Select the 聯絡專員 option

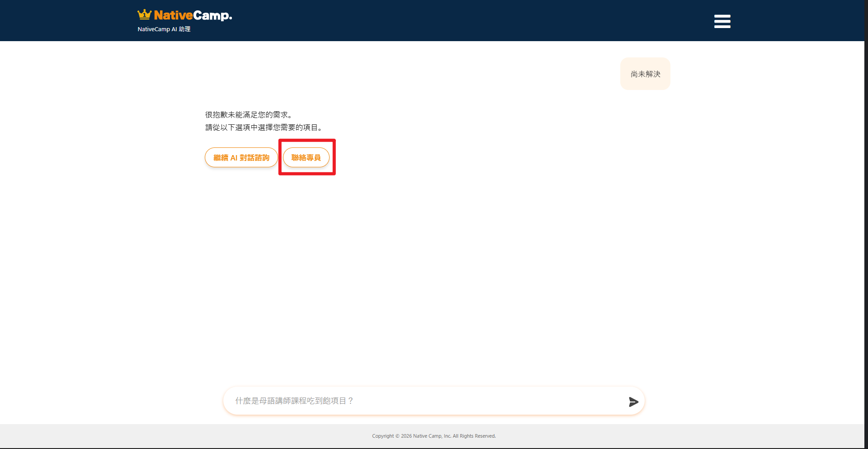click(306, 157)
